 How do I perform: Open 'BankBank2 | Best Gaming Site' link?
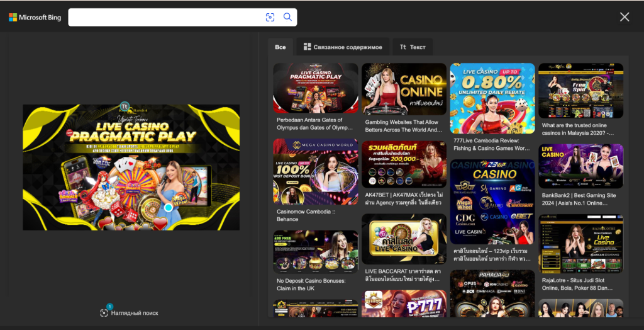580,199
